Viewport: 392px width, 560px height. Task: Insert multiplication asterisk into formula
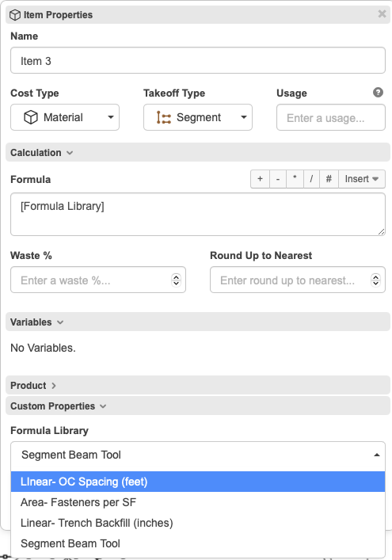click(x=295, y=179)
